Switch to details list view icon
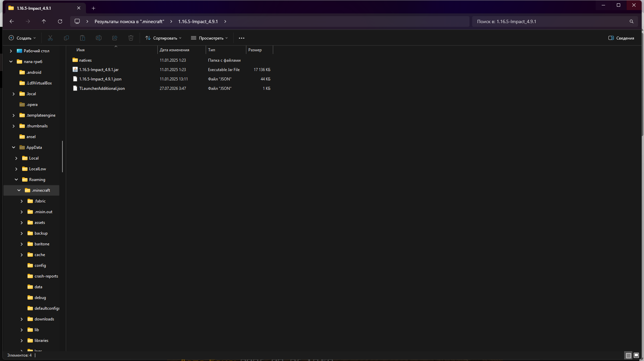This screenshot has width=644, height=361. (629, 355)
